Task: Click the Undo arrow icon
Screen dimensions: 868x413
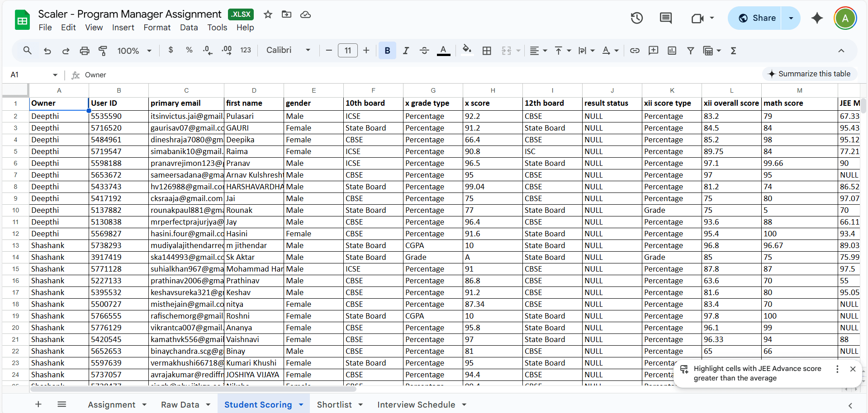Action: tap(47, 51)
